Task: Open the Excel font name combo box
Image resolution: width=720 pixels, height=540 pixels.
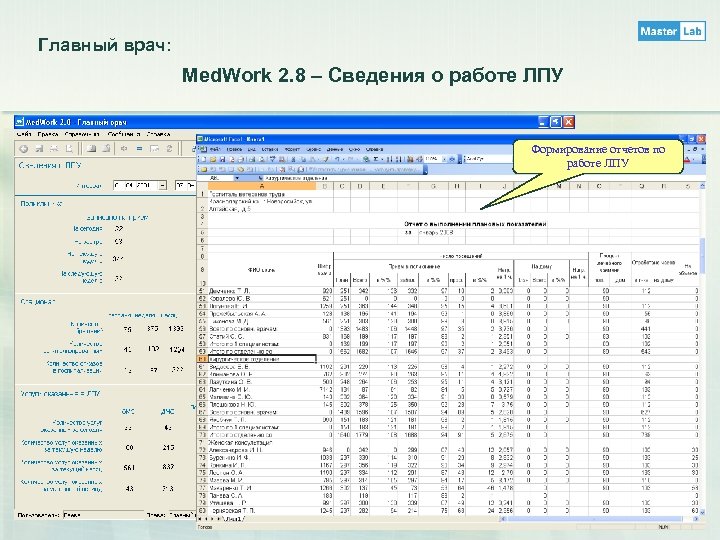Action: coord(489,159)
